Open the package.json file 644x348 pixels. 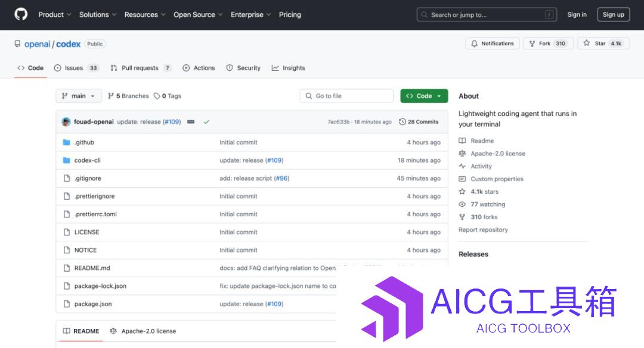93,304
